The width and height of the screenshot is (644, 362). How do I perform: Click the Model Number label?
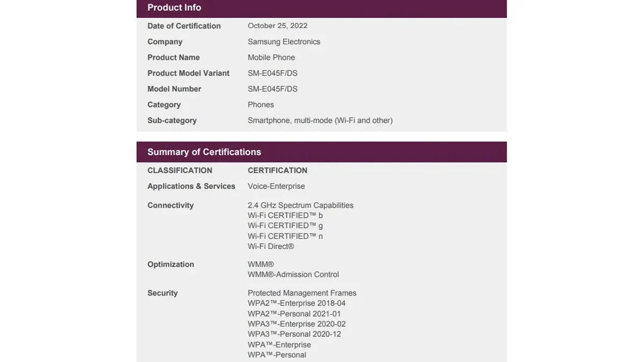coord(174,89)
